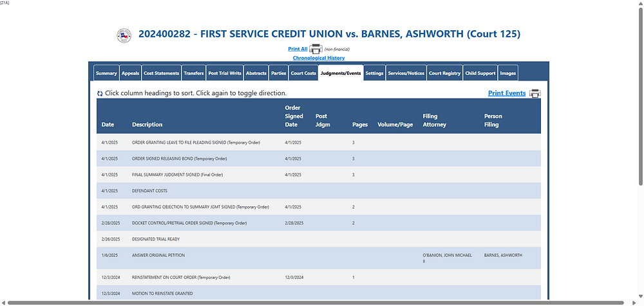Select ORD GRANTING OBJECTION TO SUMMARY JGMT row
The width and height of the screenshot is (644, 306).
tap(319, 207)
